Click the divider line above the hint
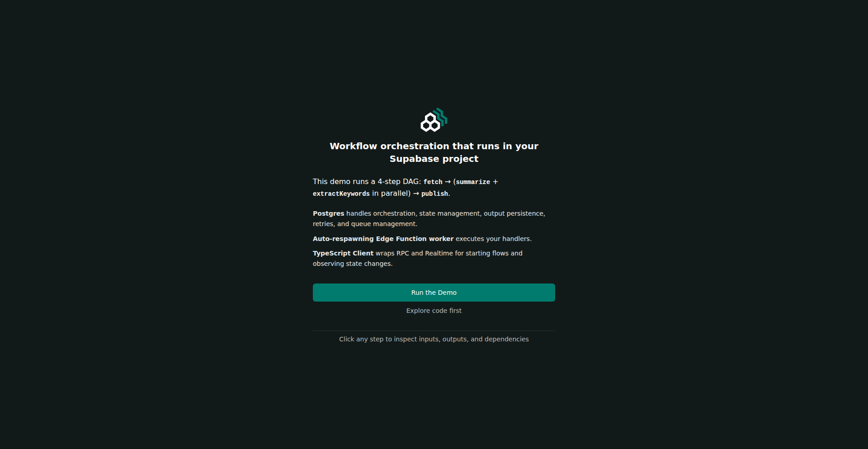 (x=434, y=331)
